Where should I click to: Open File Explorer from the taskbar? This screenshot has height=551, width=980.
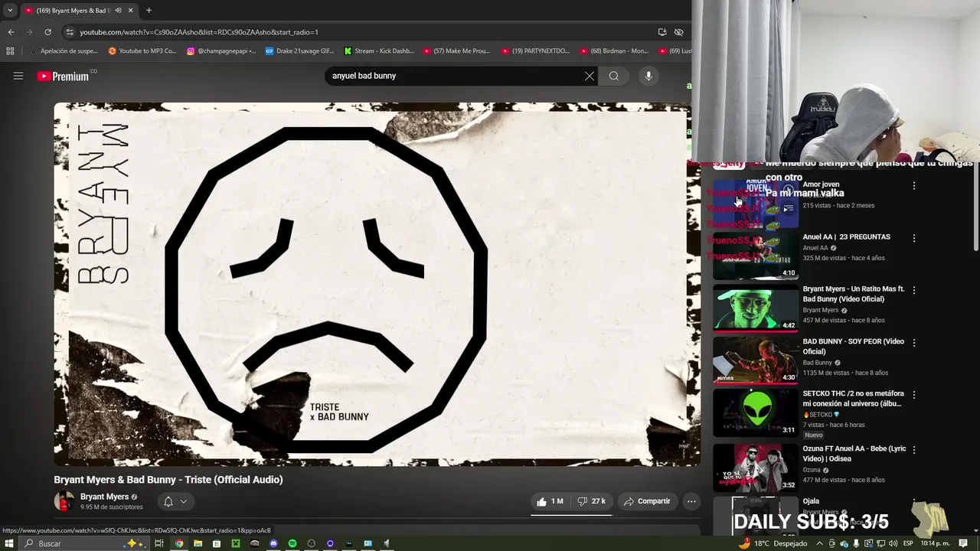198,543
